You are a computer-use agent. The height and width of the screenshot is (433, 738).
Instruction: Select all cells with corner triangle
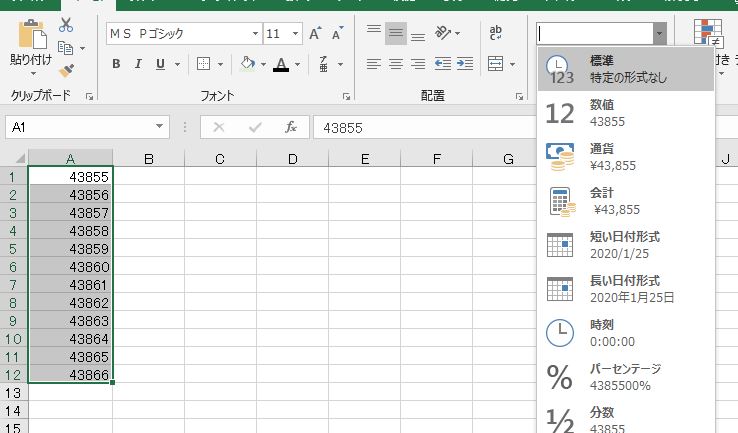click(19, 159)
